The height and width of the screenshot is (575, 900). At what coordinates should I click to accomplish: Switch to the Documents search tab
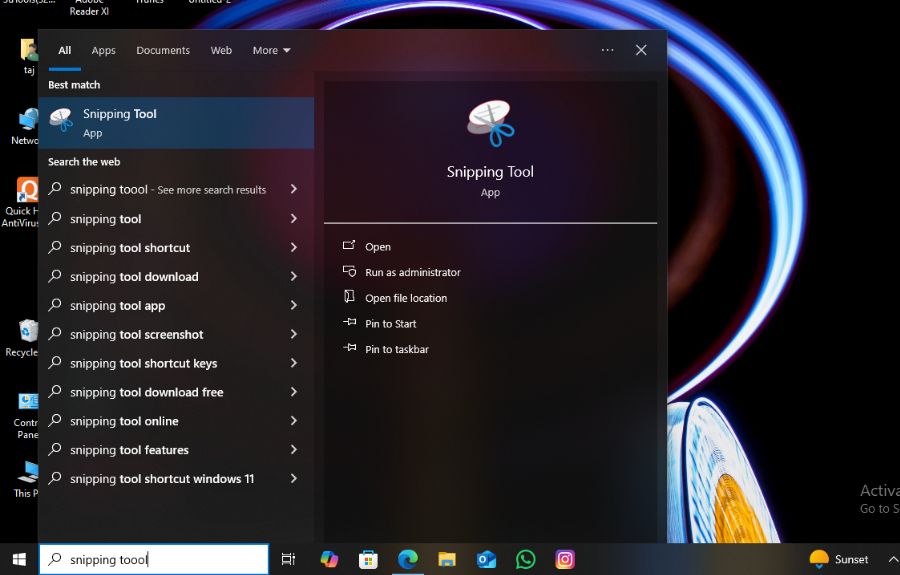coord(163,50)
